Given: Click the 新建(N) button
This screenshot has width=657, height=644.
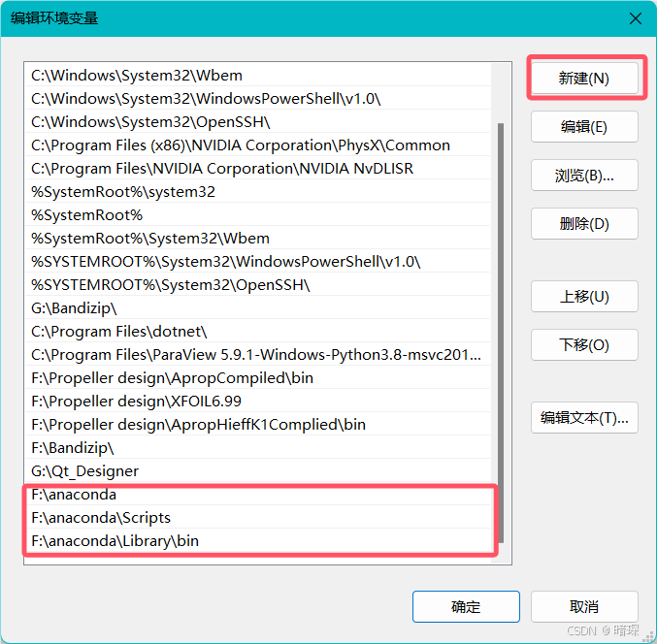Looking at the screenshot, I should 584,78.
